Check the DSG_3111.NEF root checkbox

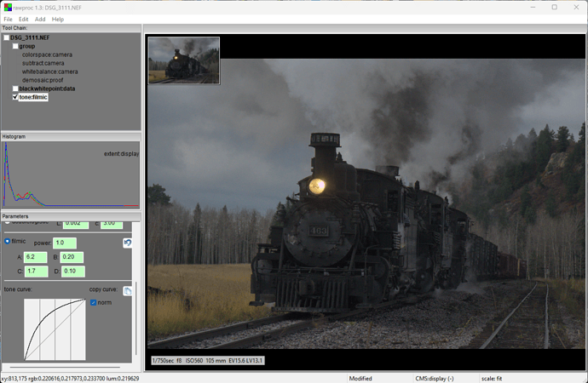pyautogui.click(x=7, y=37)
